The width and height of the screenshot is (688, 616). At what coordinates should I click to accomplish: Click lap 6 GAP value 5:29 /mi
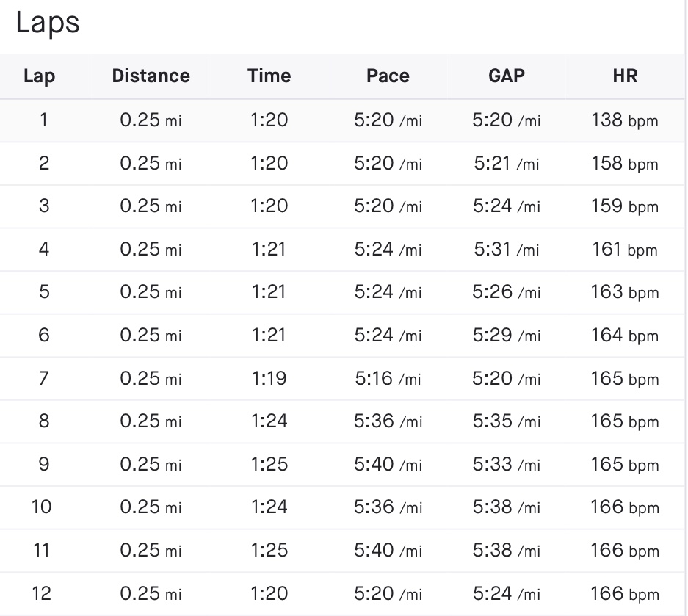pos(507,336)
